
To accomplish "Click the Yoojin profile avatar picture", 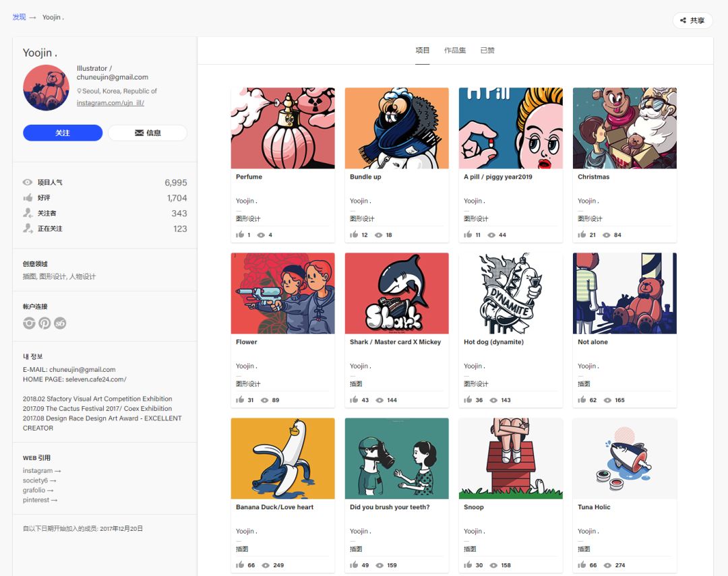I will coord(46,88).
